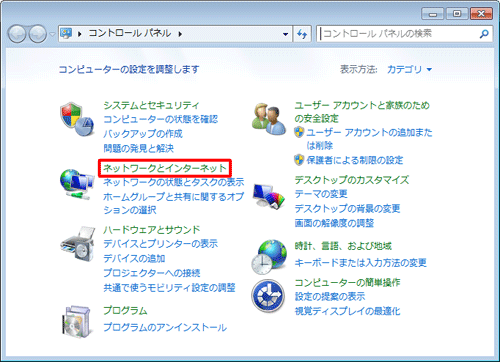The height and width of the screenshot is (362, 500).
Task: Open 保護者による制限の設定 link
Action: point(355,160)
